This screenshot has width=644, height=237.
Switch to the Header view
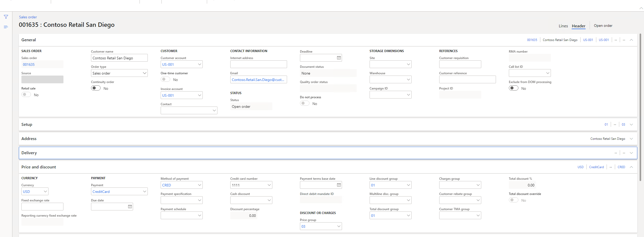coord(578,26)
